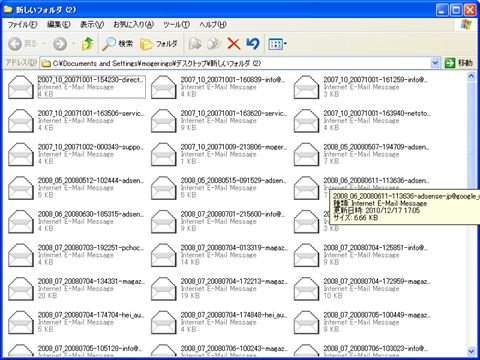Viewport: 480px width, 360px height.
Task: Open the Search (検索) pane
Action: pos(118,44)
